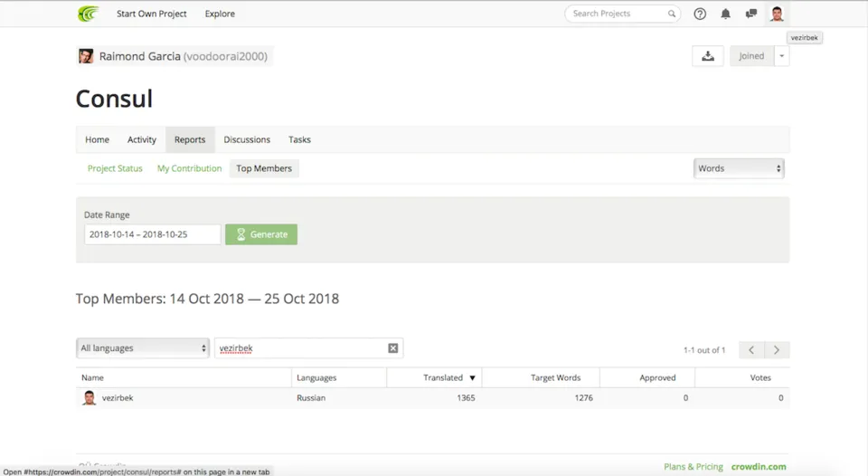The image size is (868, 476).
Task: Open the All languages dropdown
Action: 143,348
